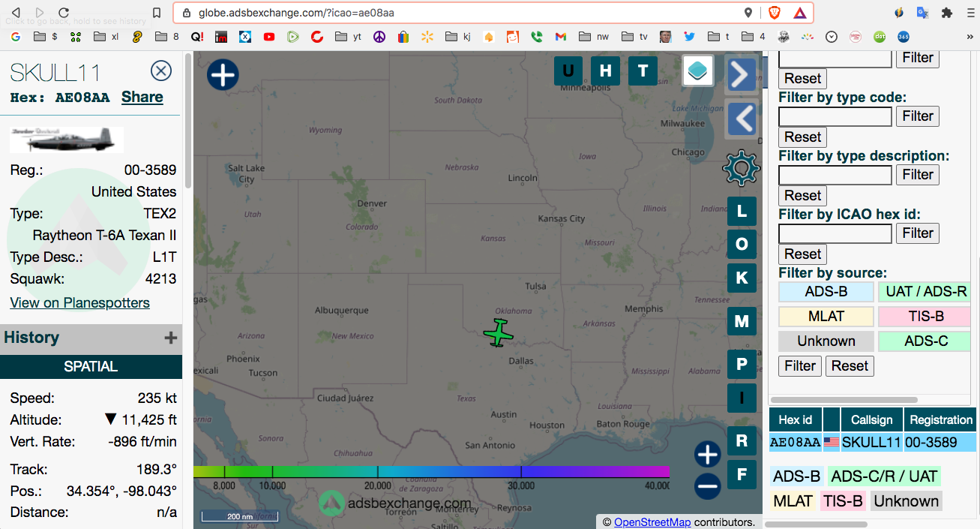980x529 pixels.
Task: Sort table by Registration column
Action: point(941,420)
